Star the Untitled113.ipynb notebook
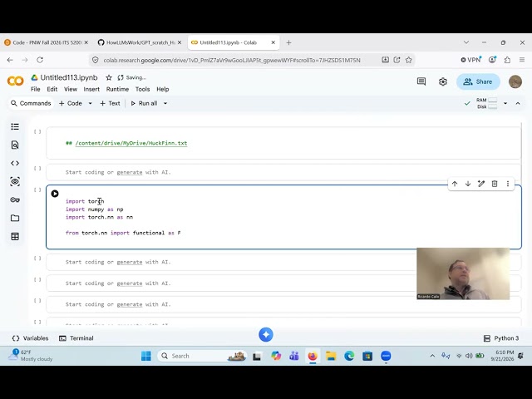This screenshot has height=399, width=532. click(x=109, y=77)
